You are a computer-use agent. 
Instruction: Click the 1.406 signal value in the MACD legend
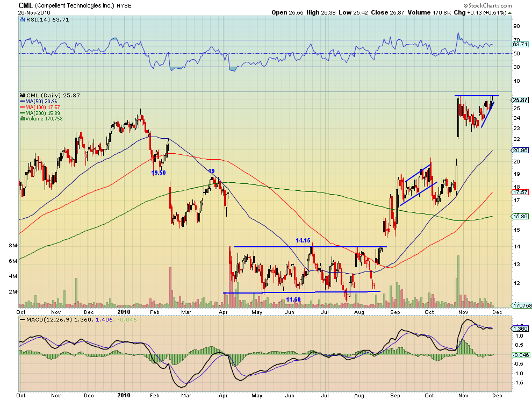(104, 319)
